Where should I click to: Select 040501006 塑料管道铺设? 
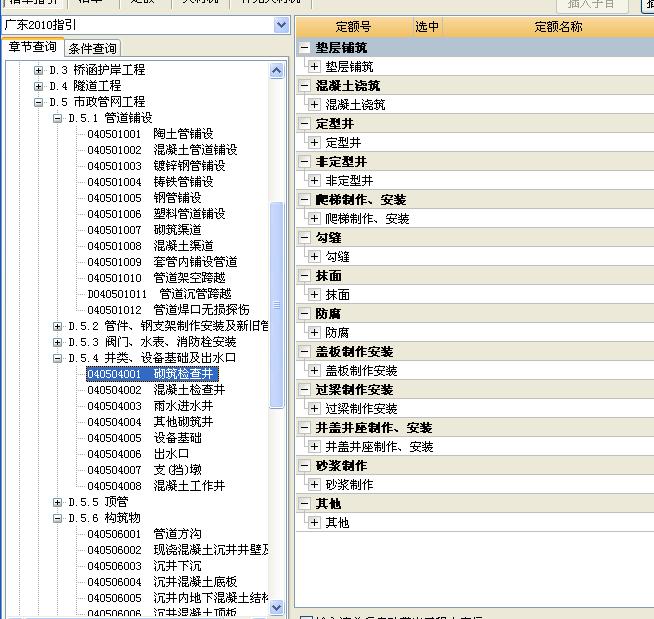[156, 214]
